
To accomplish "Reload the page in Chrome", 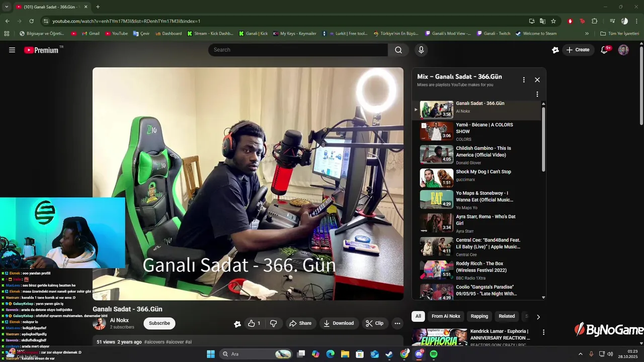I will tap(31, 21).
